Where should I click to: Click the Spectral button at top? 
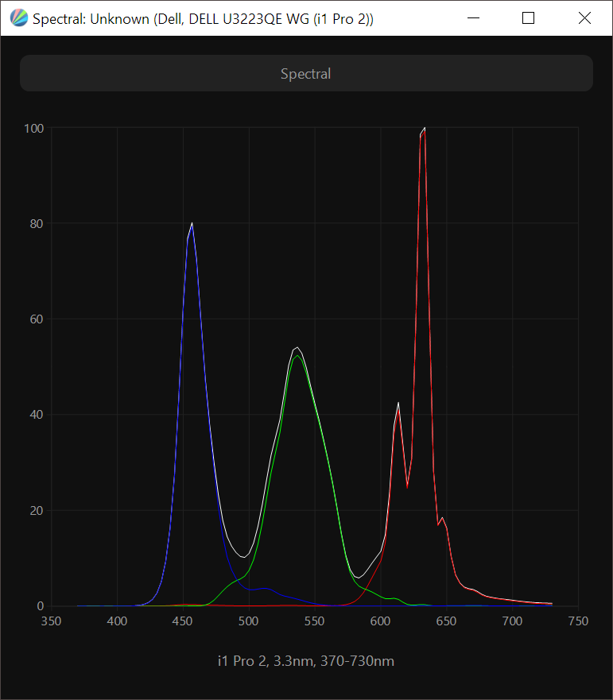tap(306, 73)
